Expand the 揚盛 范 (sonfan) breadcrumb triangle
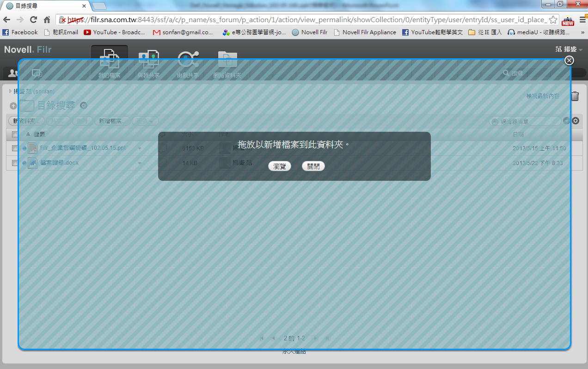 pyautogui.click(x=10, y=91)
